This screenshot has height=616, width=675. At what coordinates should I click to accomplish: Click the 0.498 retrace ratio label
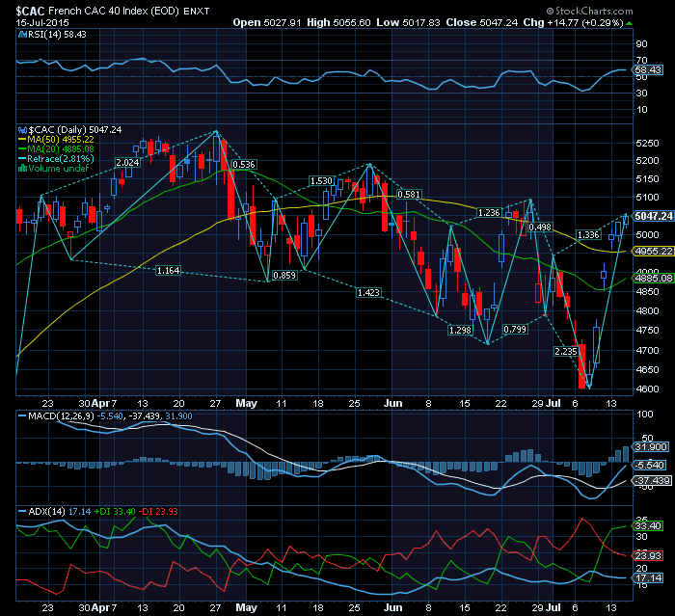tap(540, 227)
